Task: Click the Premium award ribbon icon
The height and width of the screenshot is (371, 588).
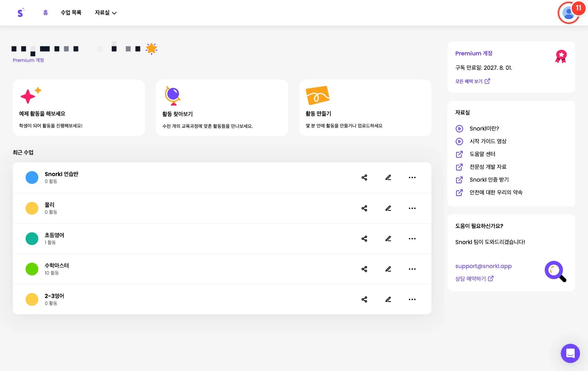Action: coord(561,56)
